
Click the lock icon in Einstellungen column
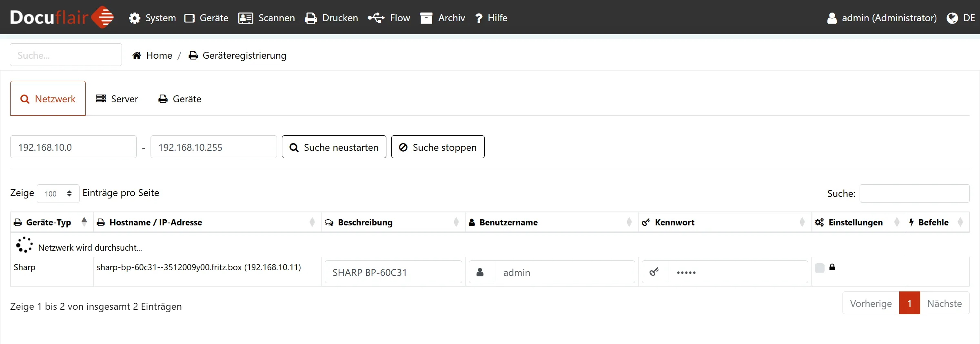coord(832,267)
